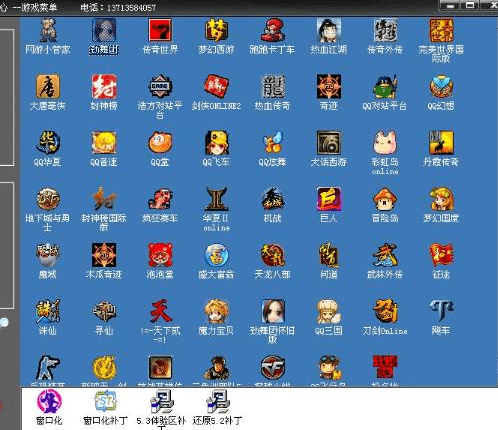The height and width of the screenshot is (430, 498).
Task: Select the QQ炫舞 icon
Action: click(273, 143)
